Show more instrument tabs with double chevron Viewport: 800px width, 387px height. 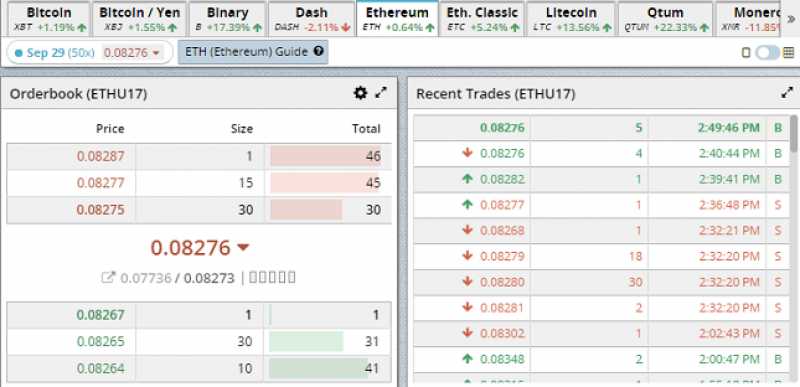pos(791,19)
